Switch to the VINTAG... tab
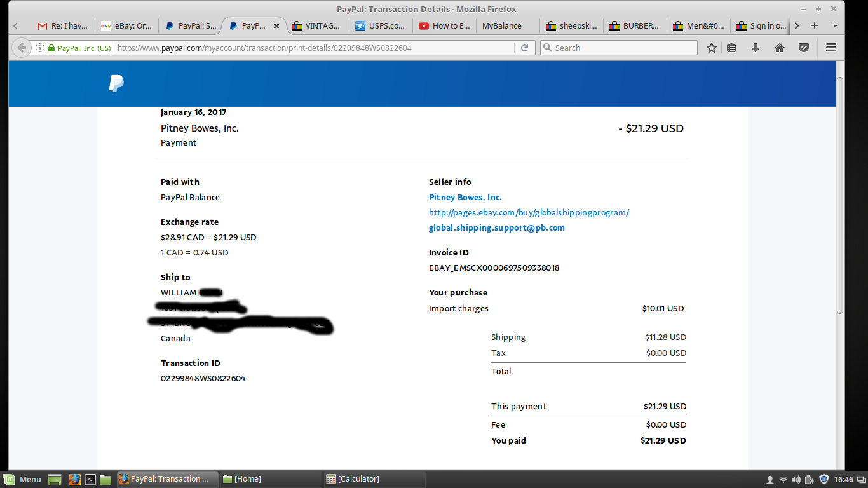868x488 pixels. (318, 26)
